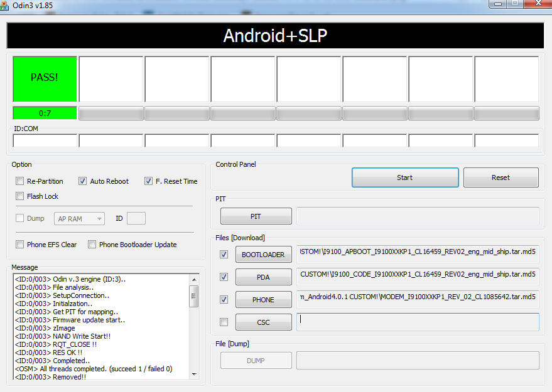Click the File Dump path field
The width and height of the screenshot is (552, 392).
[x=418, y=361]
